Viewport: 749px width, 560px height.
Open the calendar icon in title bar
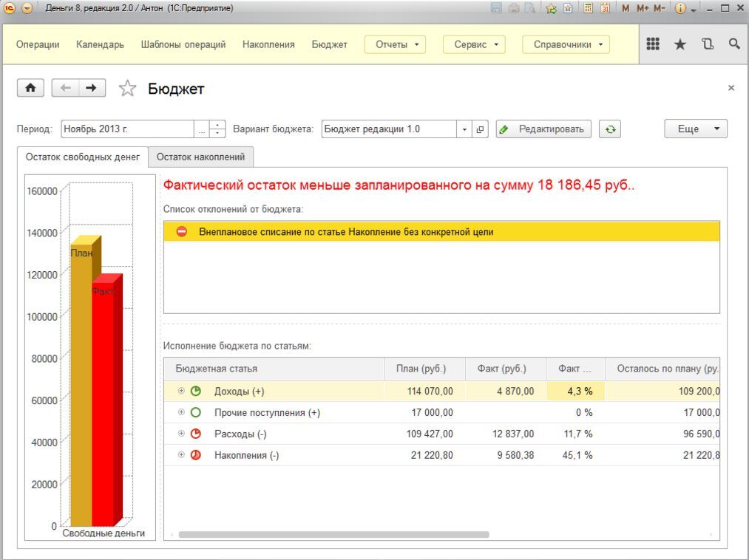[x=605, y=8]
